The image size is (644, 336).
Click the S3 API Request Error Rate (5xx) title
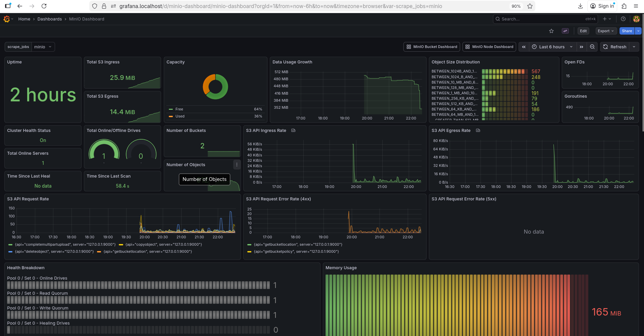[x=464, y=199]
